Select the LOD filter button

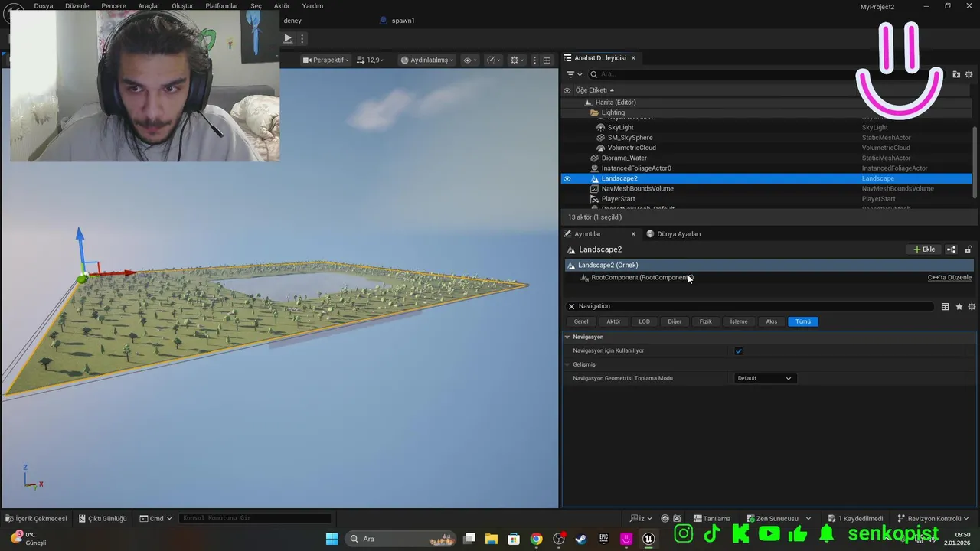click(644, 321)
